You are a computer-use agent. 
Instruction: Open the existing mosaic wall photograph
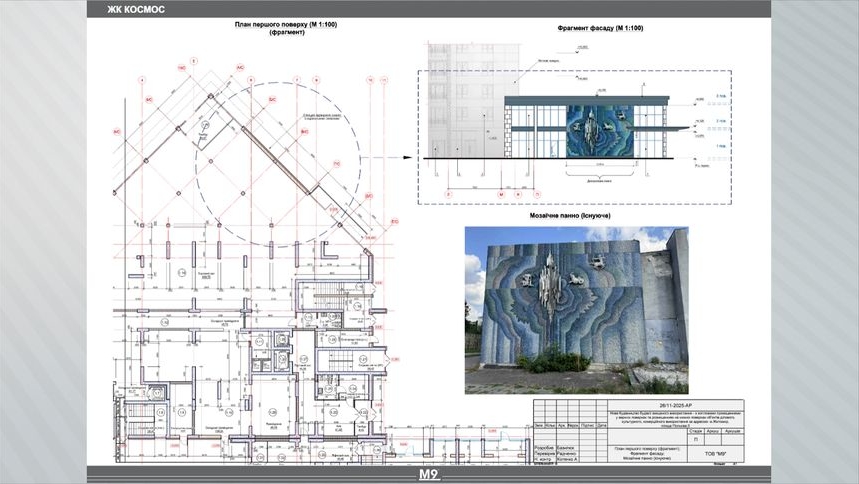click(578, 310)
